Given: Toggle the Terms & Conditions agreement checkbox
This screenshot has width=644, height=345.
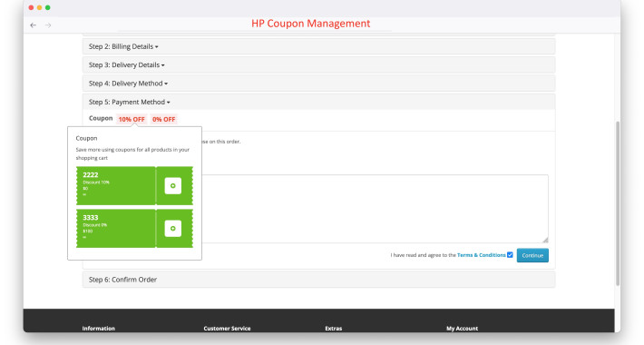Looking at the screenshot, I should pyautogui.click(x=510, y=255).
